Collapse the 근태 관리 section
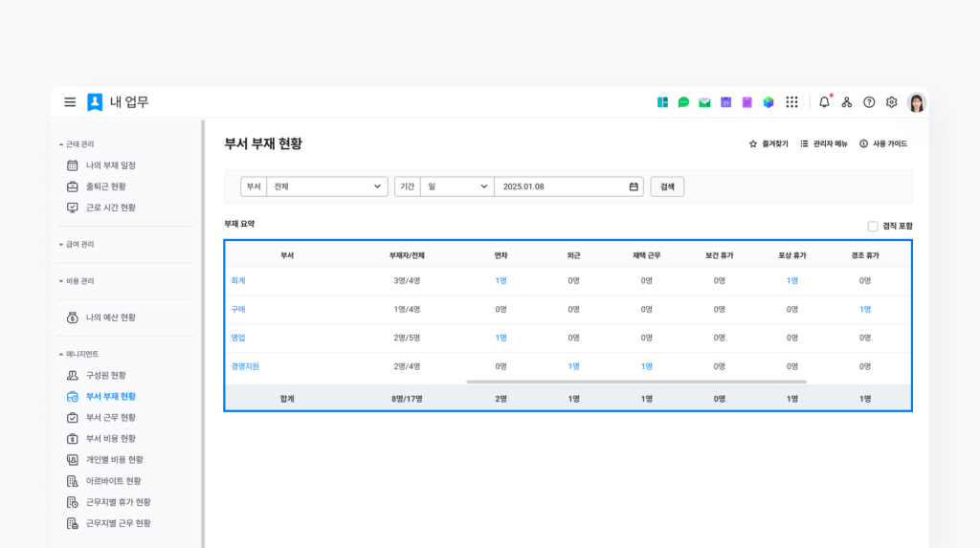The height and width of the screenshot is (548, 980). [x=77, y=144]
